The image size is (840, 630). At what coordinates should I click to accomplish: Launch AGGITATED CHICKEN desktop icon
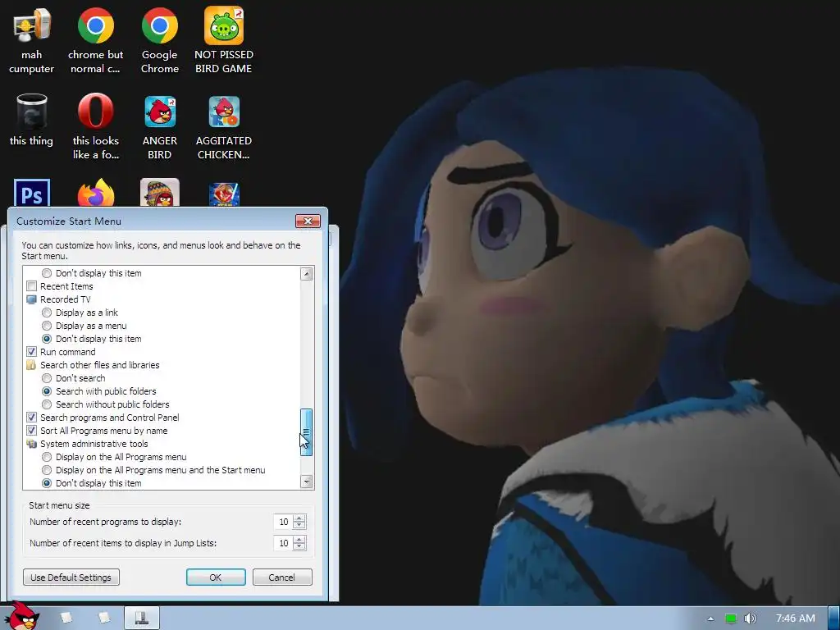click(x=224, y=126)
